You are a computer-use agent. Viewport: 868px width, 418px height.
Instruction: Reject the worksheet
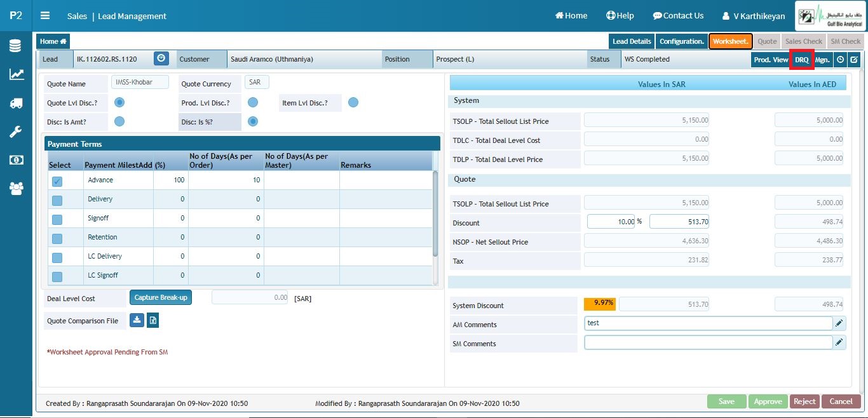804,401
